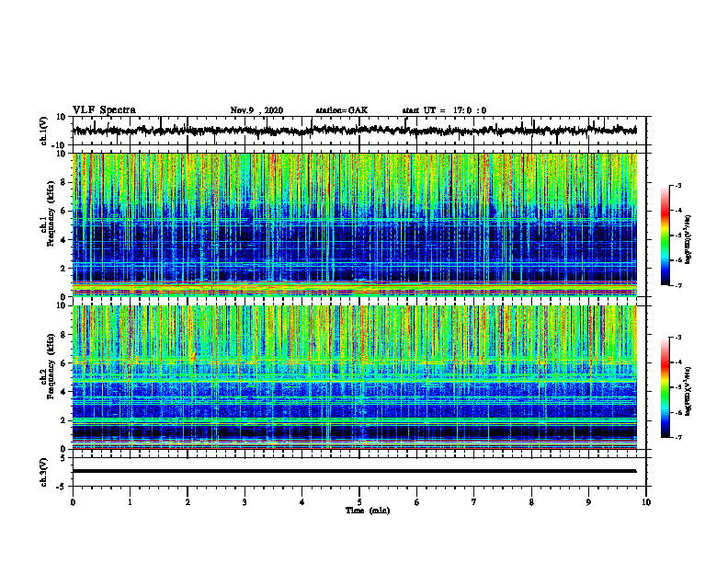728x563 pixels.
Task: Click the ch.3(V) axis label
Action: [44, 472]
